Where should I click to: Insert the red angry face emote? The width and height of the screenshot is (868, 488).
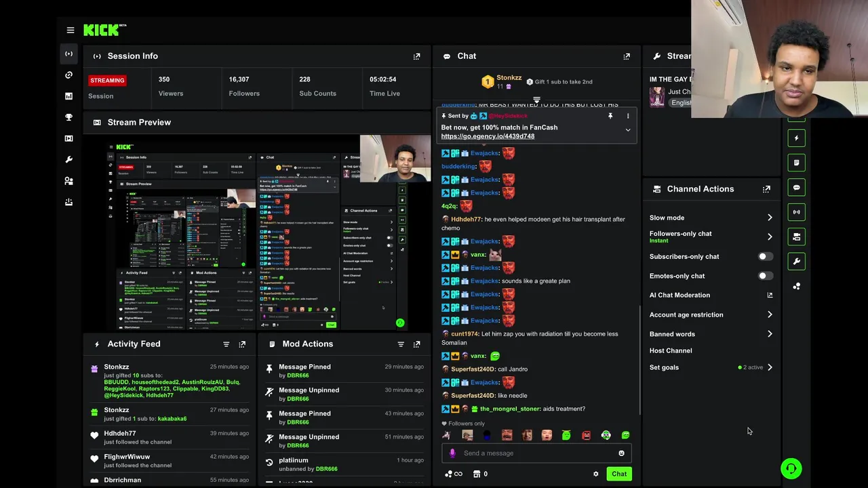pyautogui.click(x=586, y=436)
